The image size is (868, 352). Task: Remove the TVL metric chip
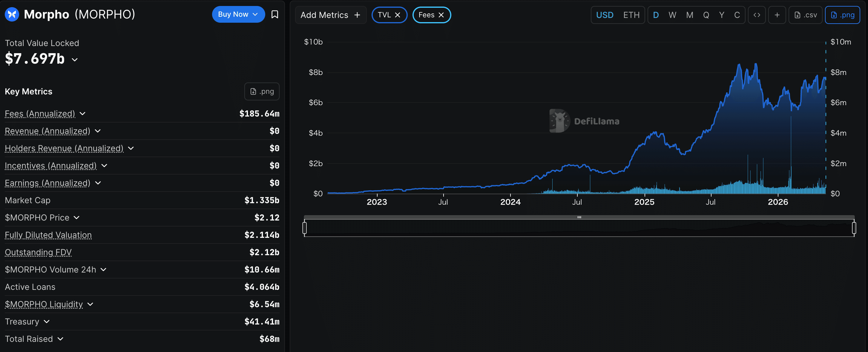398,15
